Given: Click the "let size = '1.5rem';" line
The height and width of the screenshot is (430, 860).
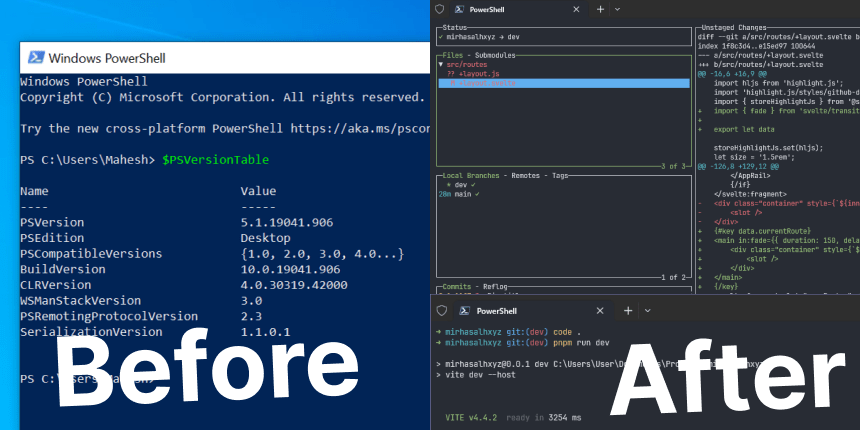Looking at the screenshot, I should (x=754, y=157).
